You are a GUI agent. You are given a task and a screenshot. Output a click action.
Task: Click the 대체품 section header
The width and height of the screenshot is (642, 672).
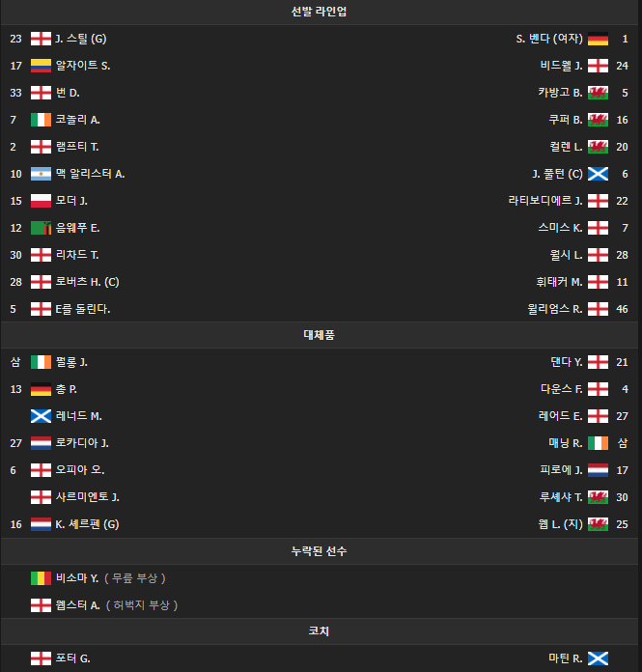(x=320, y=335)
